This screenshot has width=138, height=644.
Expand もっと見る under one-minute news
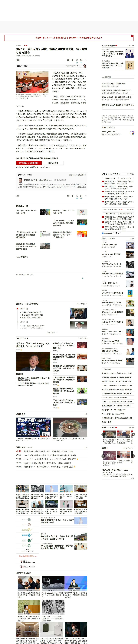(x=52, y=333)
